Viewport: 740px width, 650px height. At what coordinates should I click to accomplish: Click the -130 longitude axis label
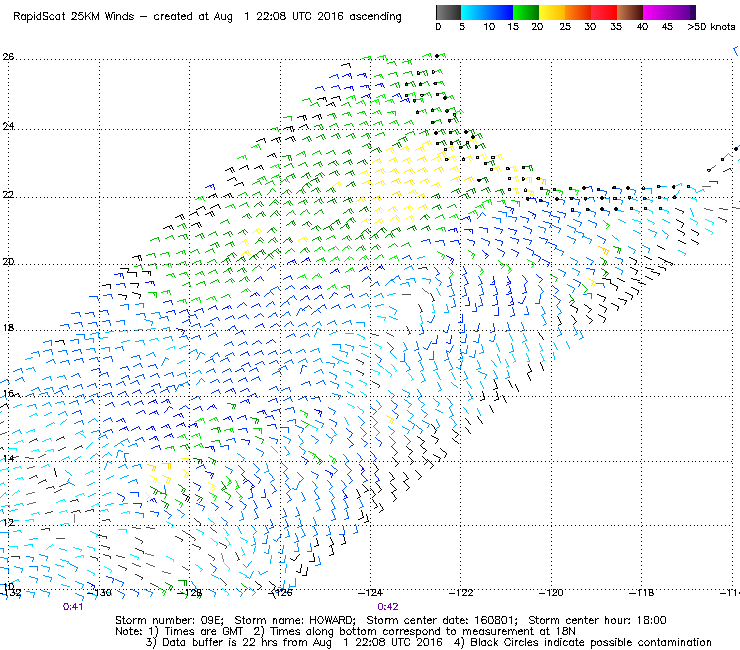(100, 593)
